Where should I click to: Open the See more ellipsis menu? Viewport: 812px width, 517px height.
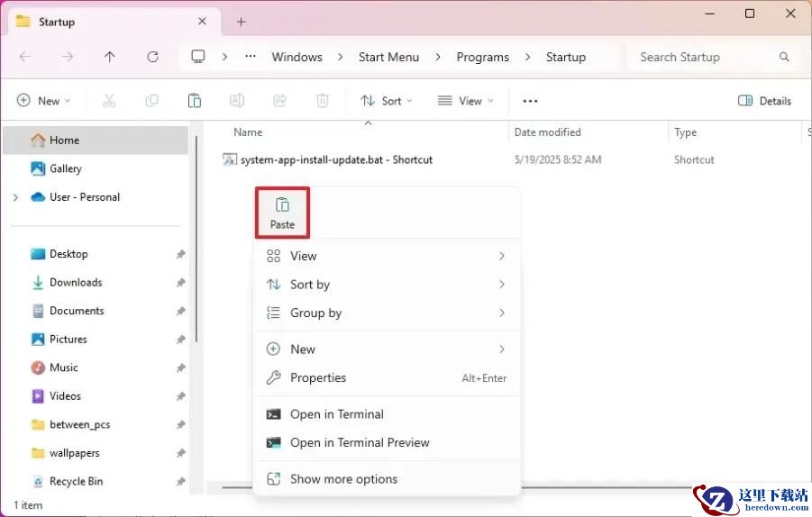pos(530,100)
